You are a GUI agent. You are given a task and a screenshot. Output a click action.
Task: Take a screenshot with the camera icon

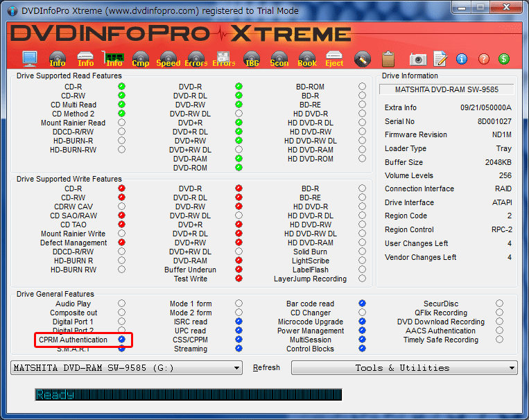(418, 60)
